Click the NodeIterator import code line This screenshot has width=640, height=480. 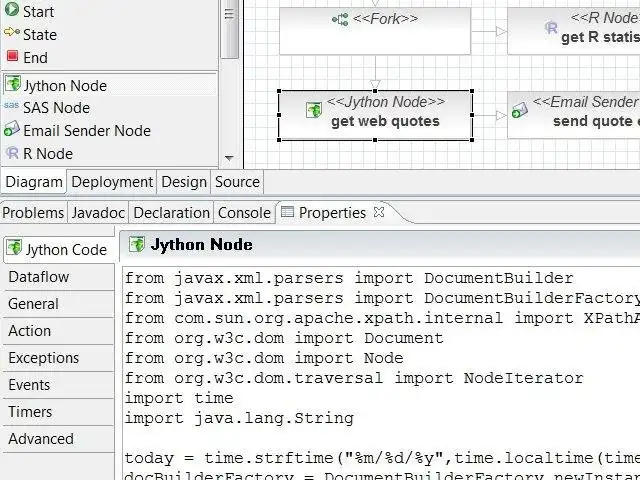click(x=354, y=378)
